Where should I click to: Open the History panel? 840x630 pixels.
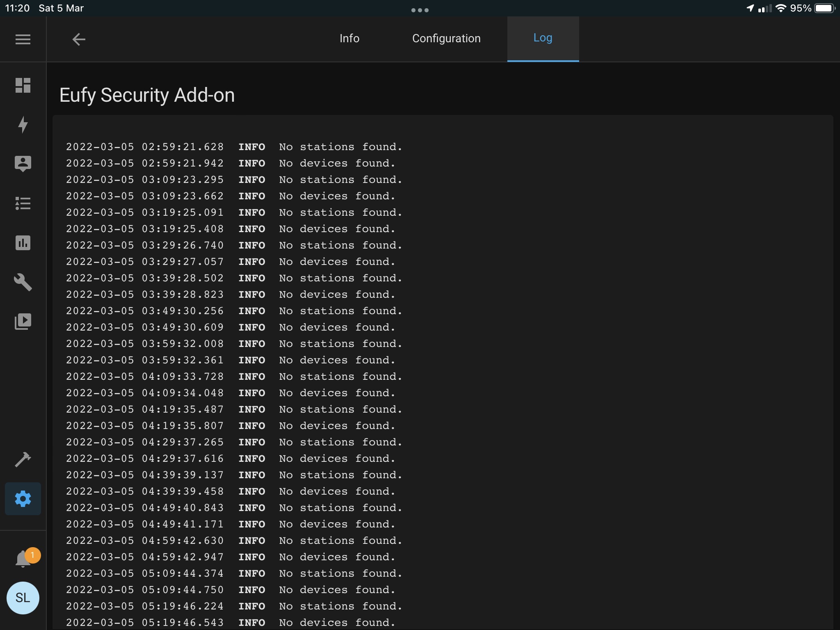[x=23, y=243]
